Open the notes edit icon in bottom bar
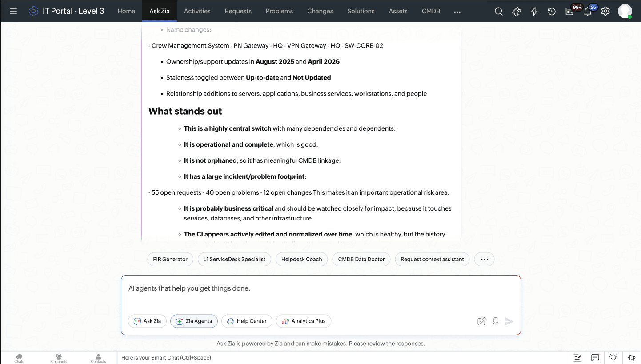The height and width of the screenshot is (364, 641). click(577, 358)
